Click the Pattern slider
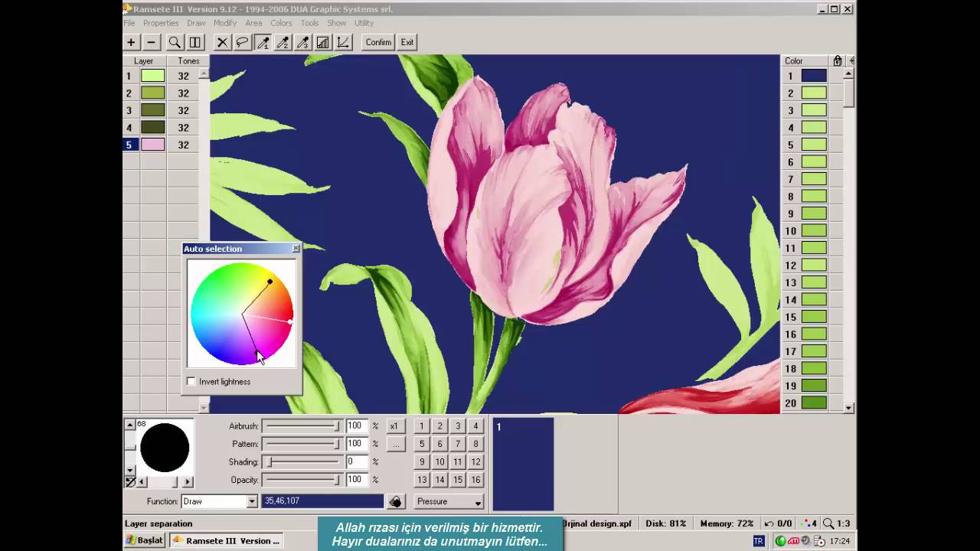The height and width of the screenshot is (551, 980). [302, 444]
